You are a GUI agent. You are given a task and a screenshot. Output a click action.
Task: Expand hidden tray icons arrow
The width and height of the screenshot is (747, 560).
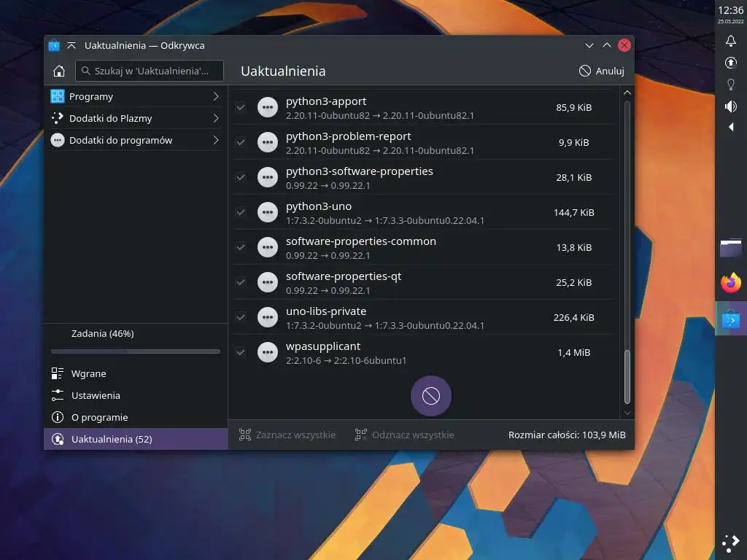731,127
